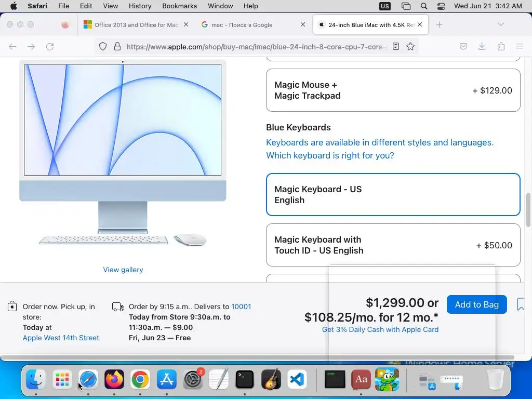Open App Store from the dock

[x=167, y=379]
